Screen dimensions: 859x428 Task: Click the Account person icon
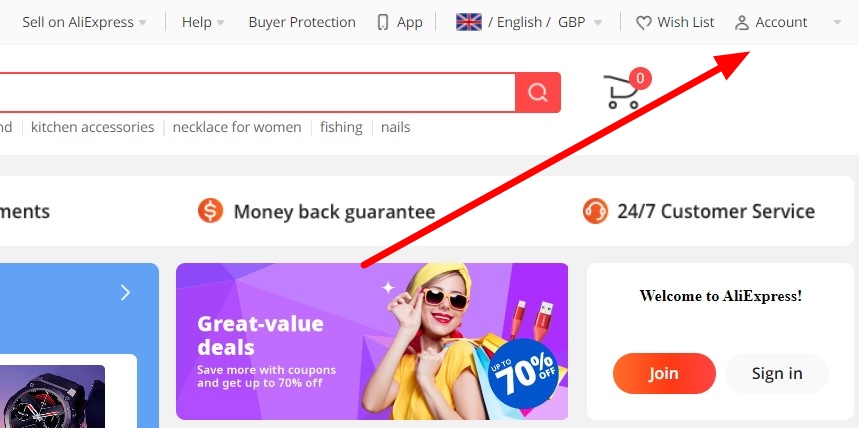[742, 22]
